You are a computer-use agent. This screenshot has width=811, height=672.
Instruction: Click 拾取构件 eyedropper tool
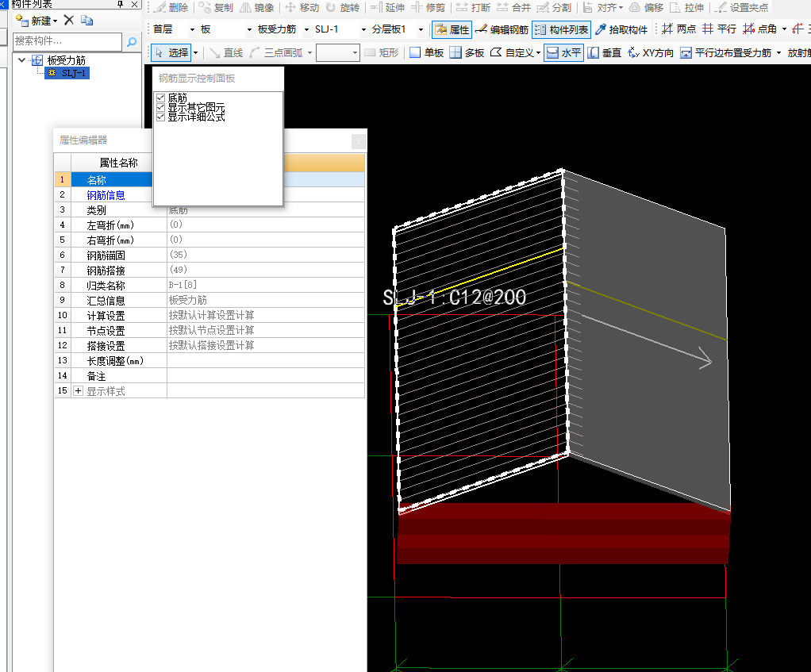click(x=621, y=29)
